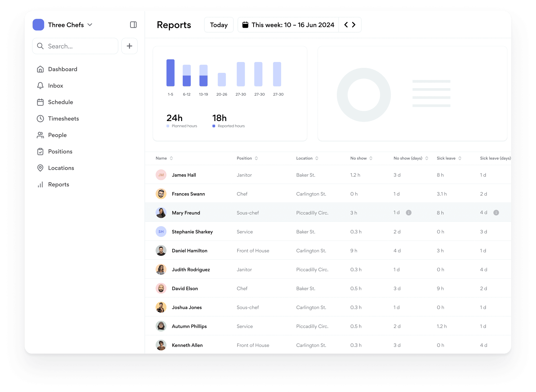536x392 pixels.
Task: Toggle the sidebar collapse icon
Action: (x=133, y=25)
